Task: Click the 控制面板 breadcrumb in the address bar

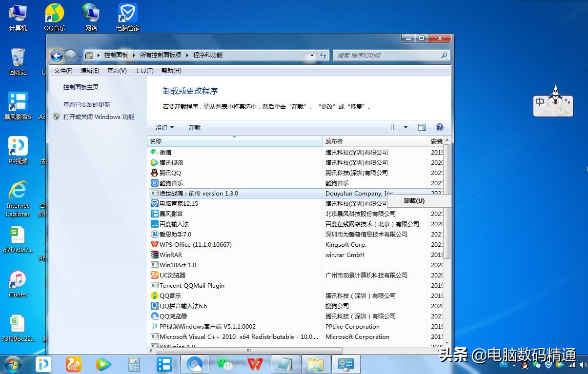Action: 116,56
